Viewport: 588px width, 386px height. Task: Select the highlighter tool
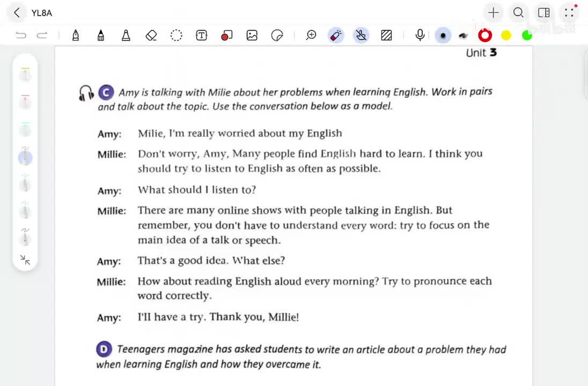click(x=126, y=35)
